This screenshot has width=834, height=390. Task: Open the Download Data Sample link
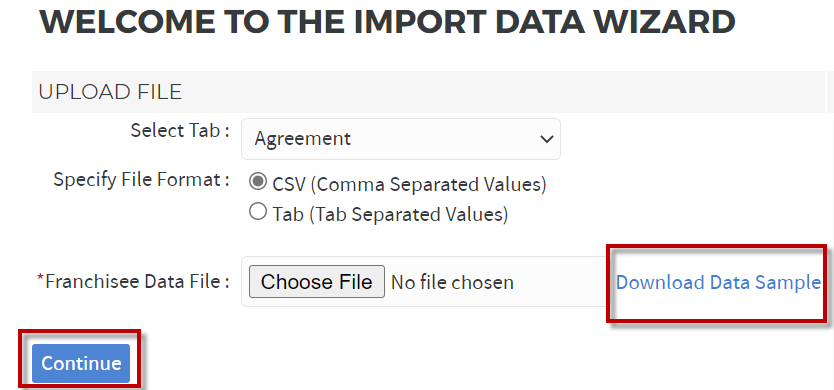tap(718, 283)
